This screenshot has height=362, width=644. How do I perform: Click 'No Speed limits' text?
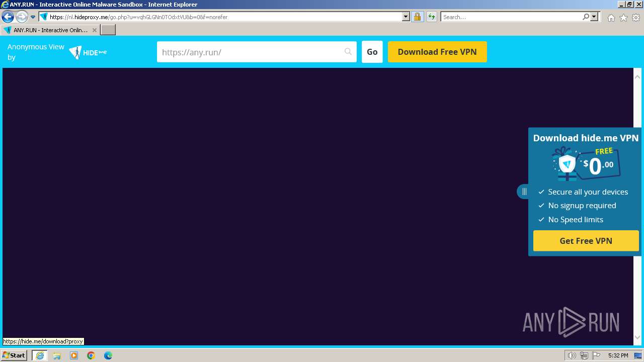point(576,220)
